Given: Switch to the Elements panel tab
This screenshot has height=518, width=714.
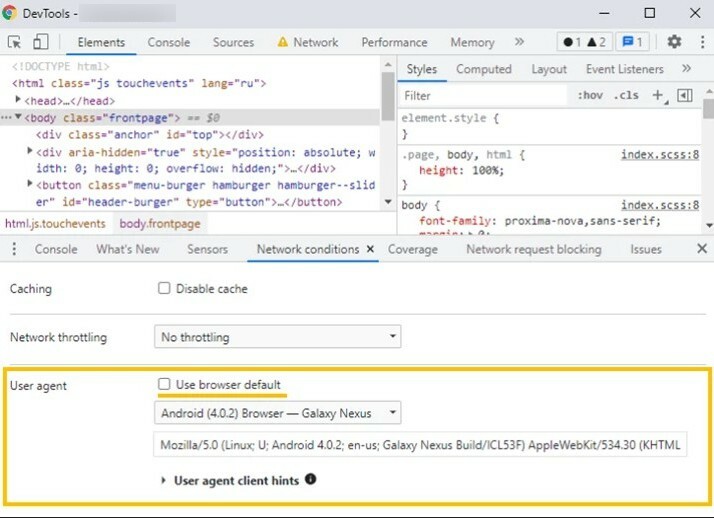Looking at the screenshot, I should tap(101, 42).
